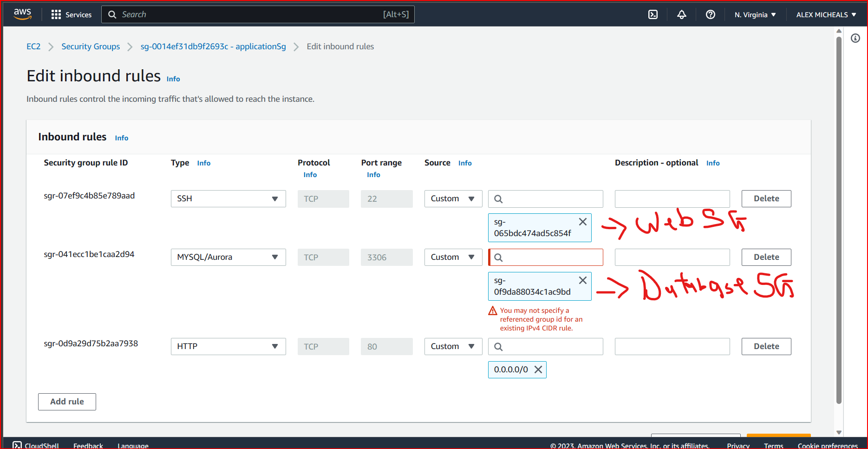Remove the 0.0.0.0/0 CIDR source
The width and height of the screenshot is (868, 449).
point(538,370)
